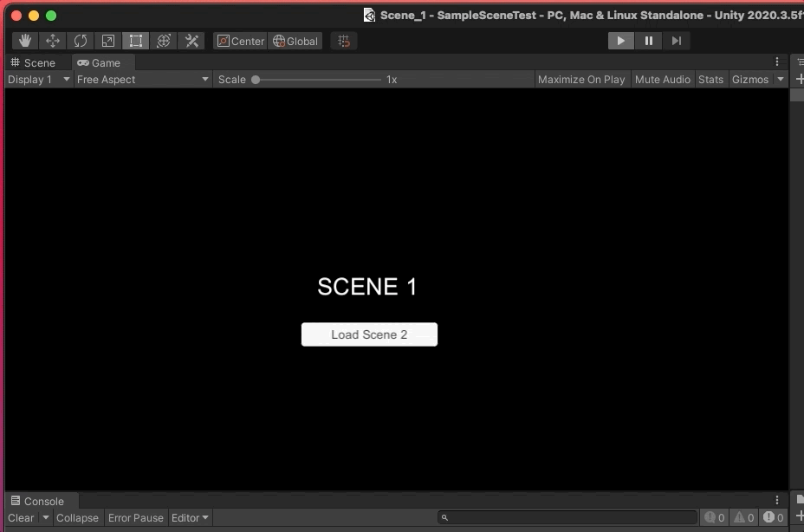Select the Rotate tool
This screenshot has height=532, width=804.
pos(80,41)
